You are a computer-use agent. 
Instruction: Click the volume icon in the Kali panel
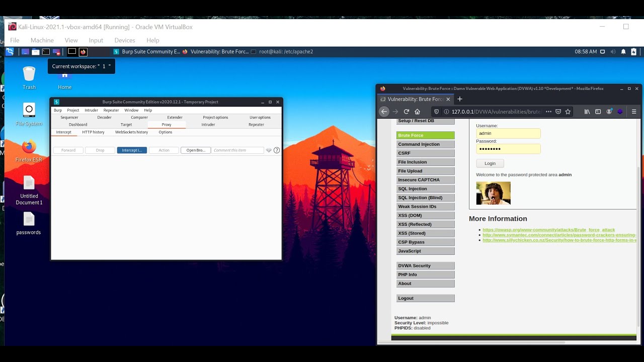pos(613,52)
